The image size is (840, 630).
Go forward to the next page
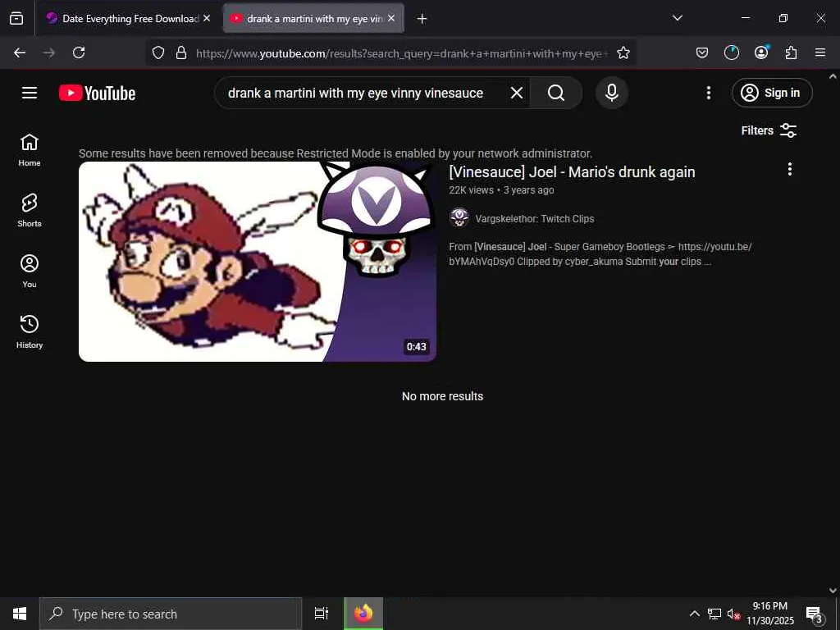click(48, 52)
